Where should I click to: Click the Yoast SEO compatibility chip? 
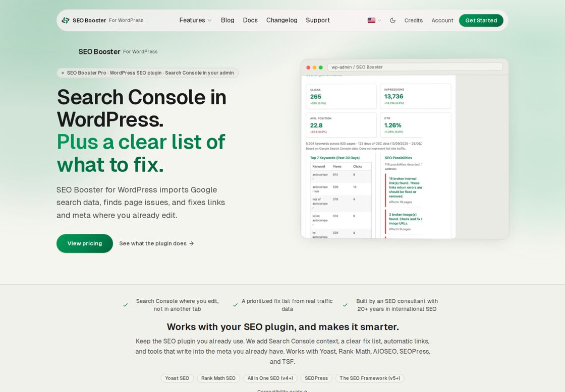pos(177,378)
